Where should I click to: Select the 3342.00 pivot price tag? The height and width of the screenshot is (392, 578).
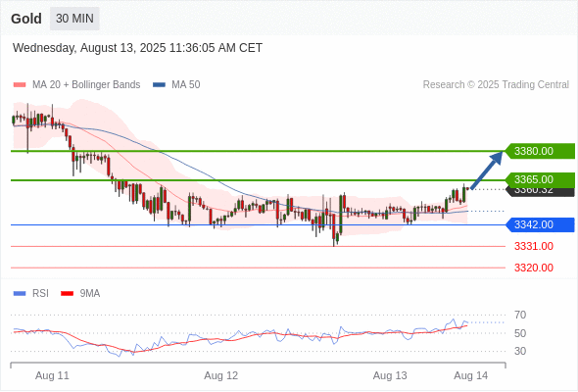(x=540, y=224)
